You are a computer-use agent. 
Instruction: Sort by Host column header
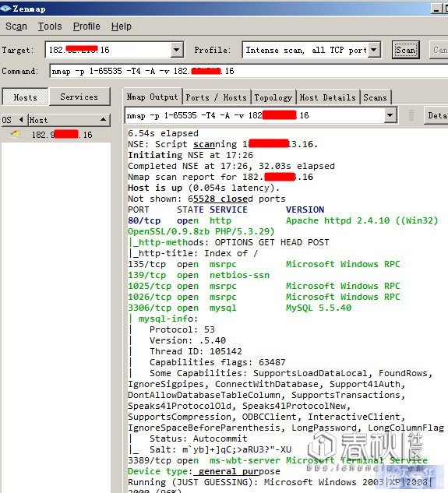pos(69,120)
